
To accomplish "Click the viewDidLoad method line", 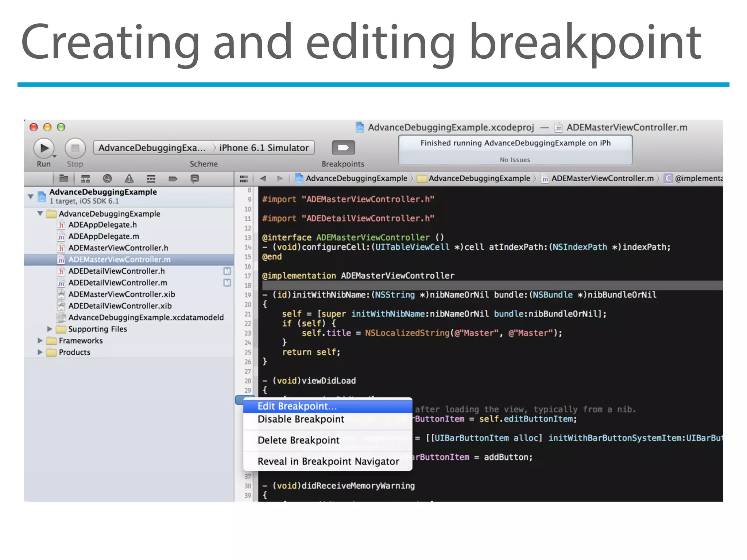I will tap(309, 381).
